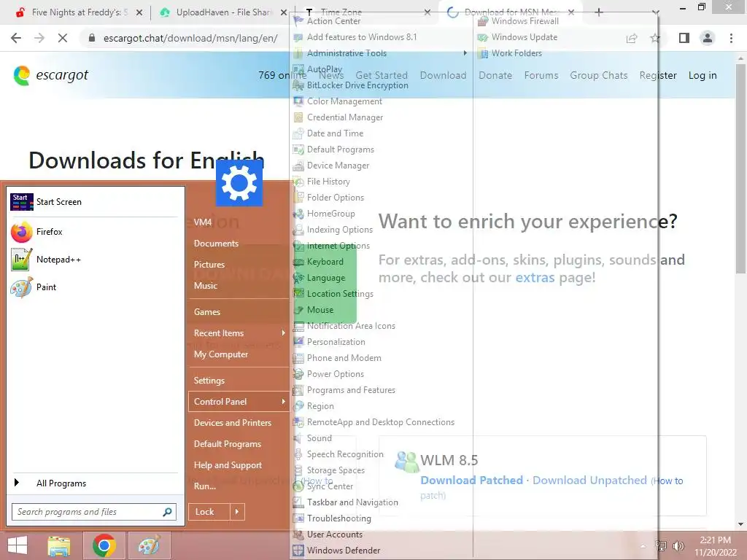747x560 pixels.
Task: Launch Notepad++ from the start menu
Action: [94, 260]
